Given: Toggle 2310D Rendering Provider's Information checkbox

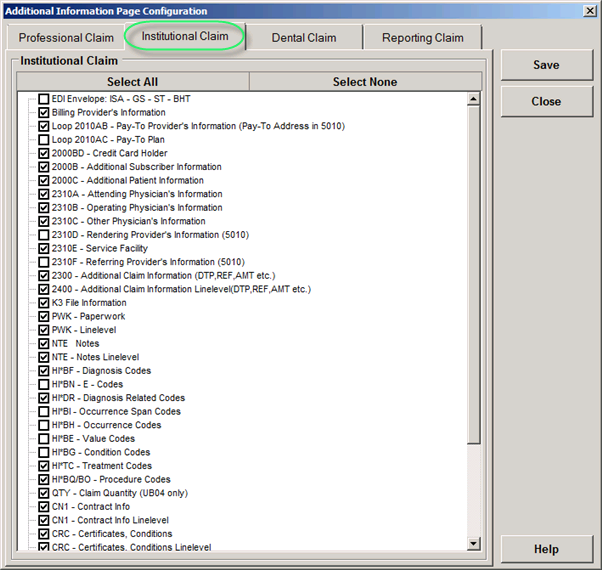Looking at the screenshot, I should point(43,235).
